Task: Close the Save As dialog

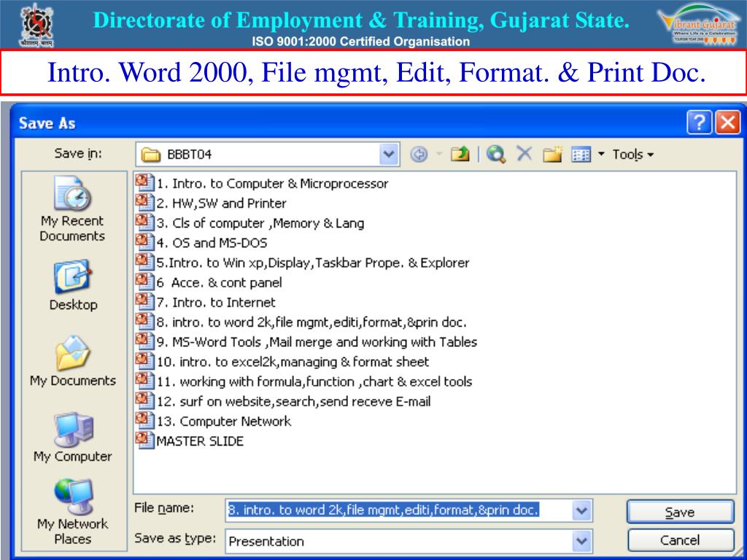Action: tap(729, 122)
